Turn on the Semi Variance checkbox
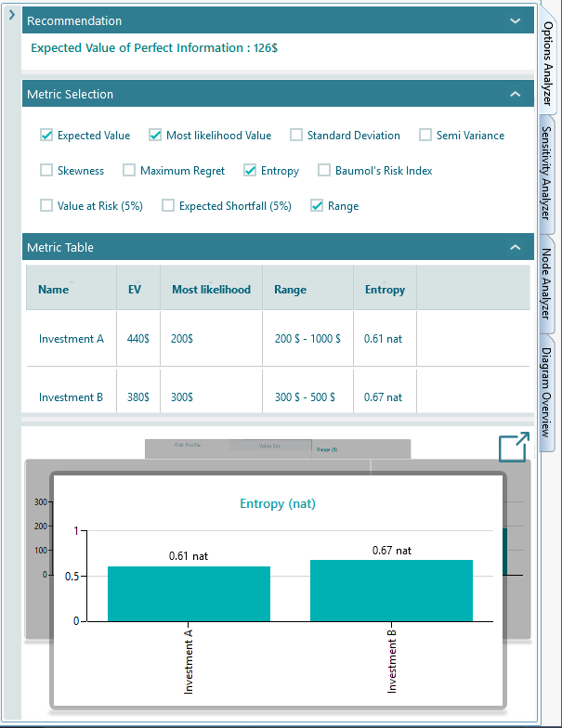 425,136
